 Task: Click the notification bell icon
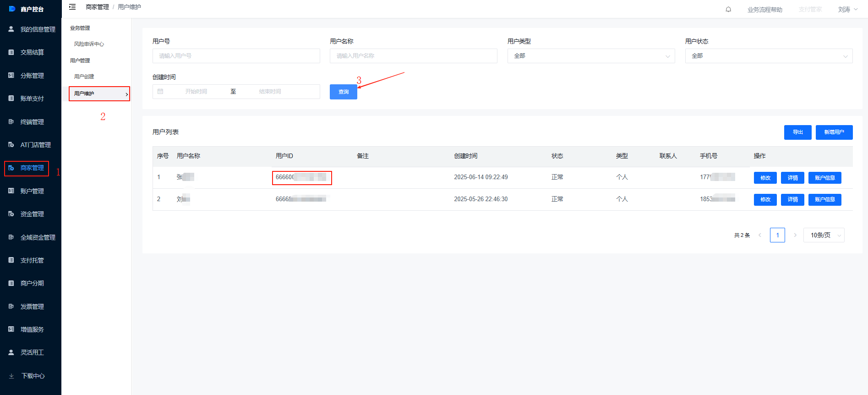coord(728,9)
